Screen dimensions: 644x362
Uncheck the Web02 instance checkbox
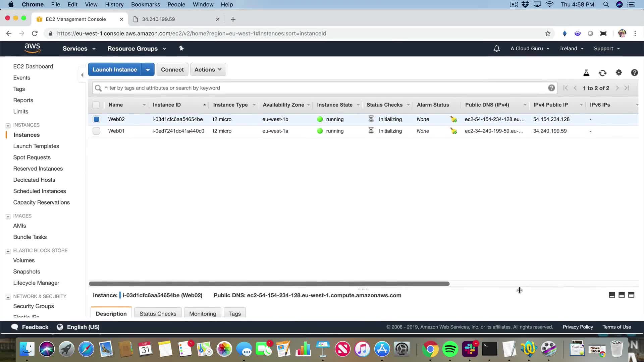(96, 119)
